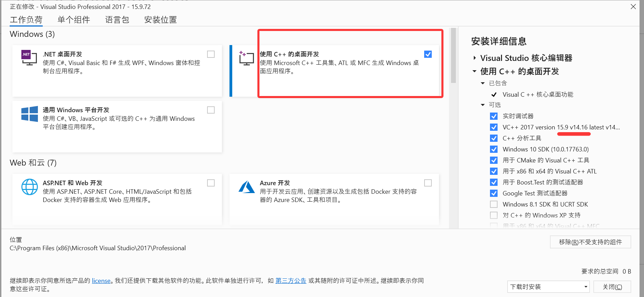This screenshot has width=644, height=297.
Task: Switch to the 语言包 tab
Action: pyautogui.click(x=117, y=20)
